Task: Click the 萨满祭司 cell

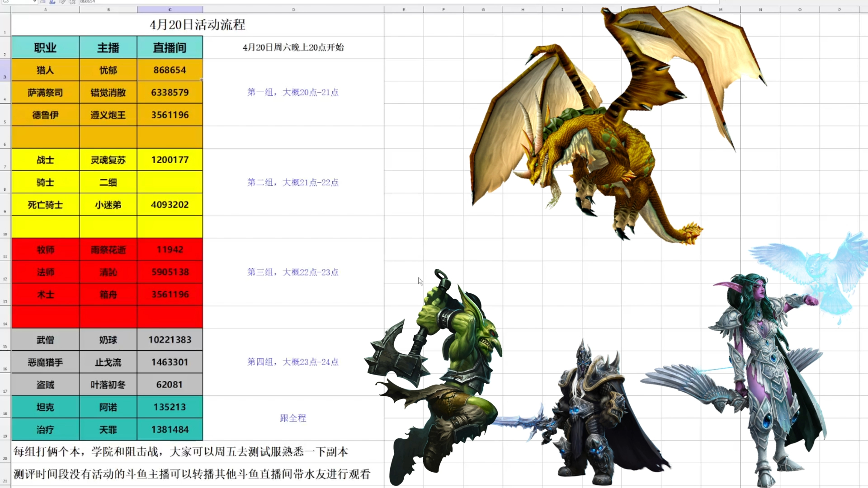Action: click(x=45, y=93)
